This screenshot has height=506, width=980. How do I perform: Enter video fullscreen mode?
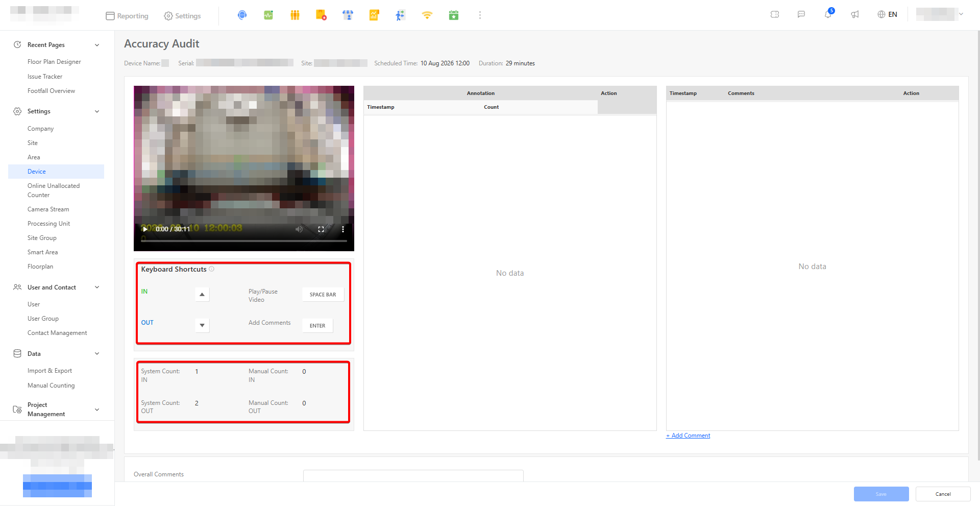click(x=321, y=229)
